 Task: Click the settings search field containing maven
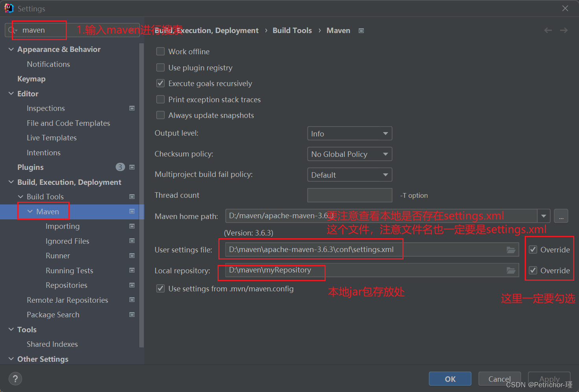click(x=72, y=30)
